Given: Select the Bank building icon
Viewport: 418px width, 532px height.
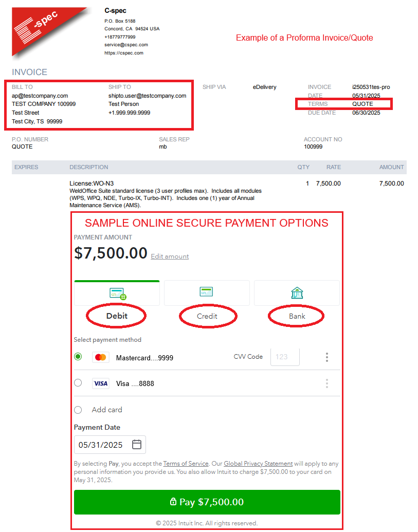Looking at the screenshot, I should pyautogui.click(x=297, y=293).
